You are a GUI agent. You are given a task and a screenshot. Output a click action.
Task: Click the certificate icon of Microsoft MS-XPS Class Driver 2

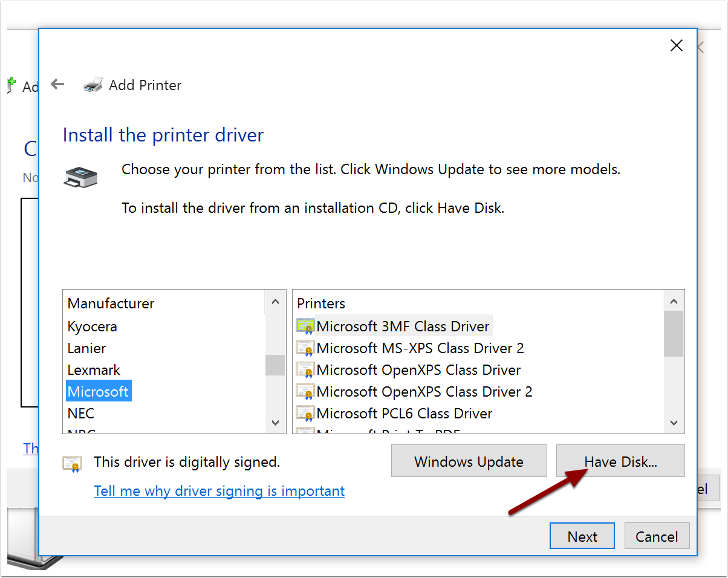point(305,348)
